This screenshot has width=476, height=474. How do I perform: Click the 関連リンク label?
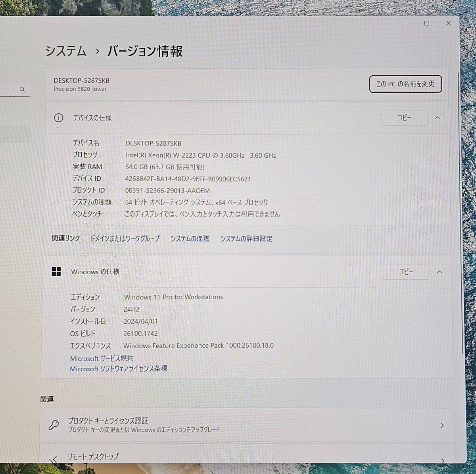tap(66, 238)
